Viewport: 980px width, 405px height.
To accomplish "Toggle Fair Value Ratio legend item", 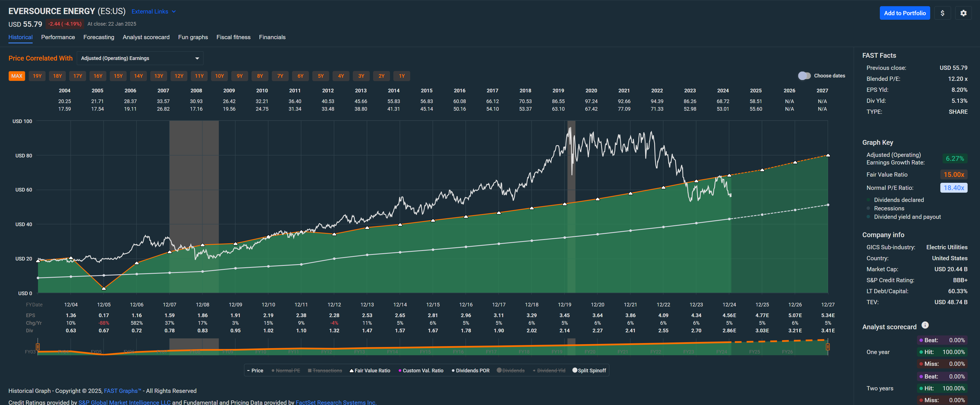I will click(370, 370).
